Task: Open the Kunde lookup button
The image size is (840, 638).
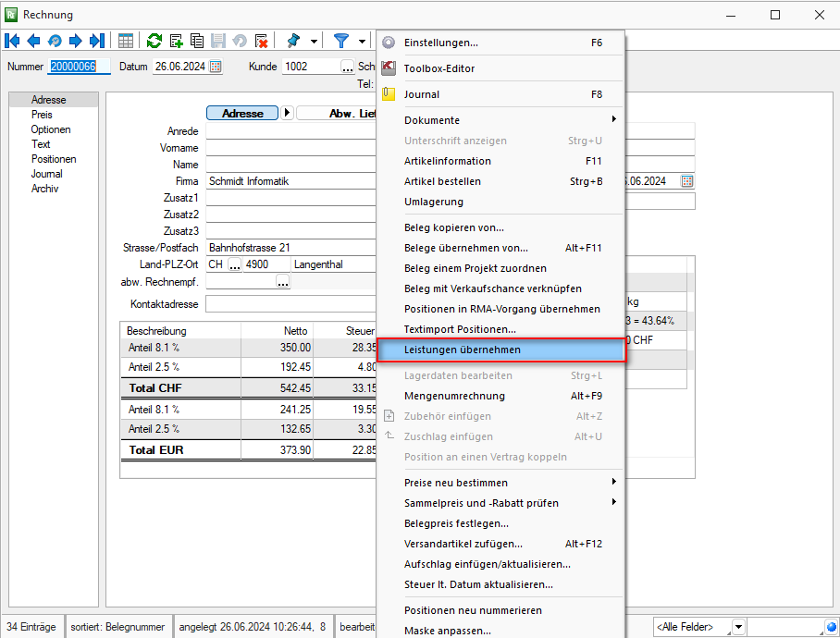Action: [x=348, y=67]
